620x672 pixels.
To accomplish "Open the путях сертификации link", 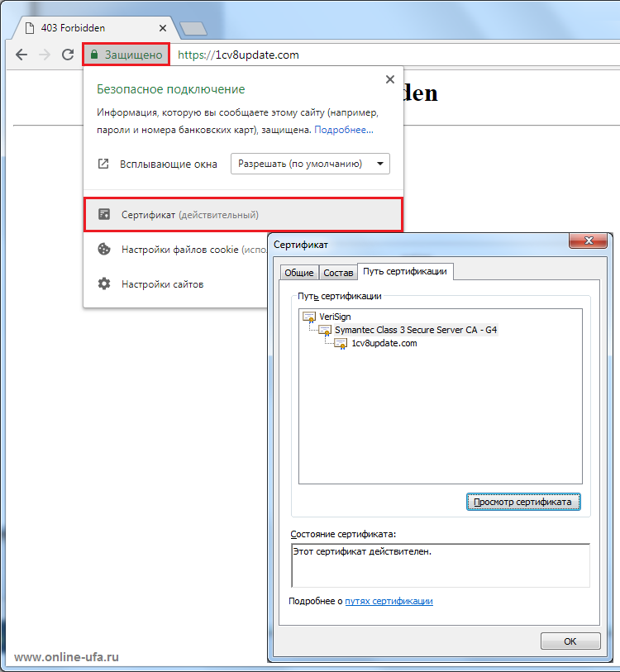I will (389, 601).
